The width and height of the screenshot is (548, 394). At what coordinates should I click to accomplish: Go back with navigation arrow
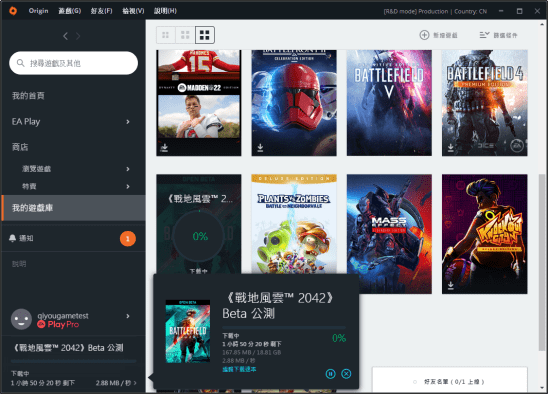coord(65,36)
